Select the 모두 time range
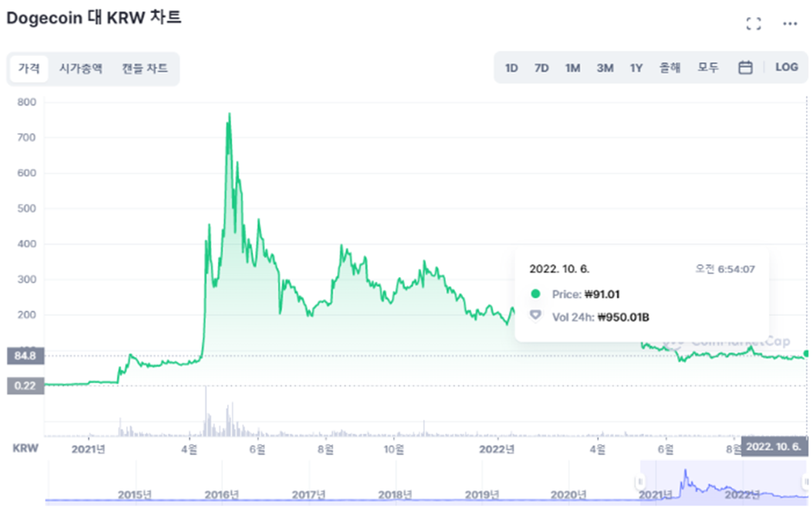Screen dimensions: 812x507 [x=708, y=67]
